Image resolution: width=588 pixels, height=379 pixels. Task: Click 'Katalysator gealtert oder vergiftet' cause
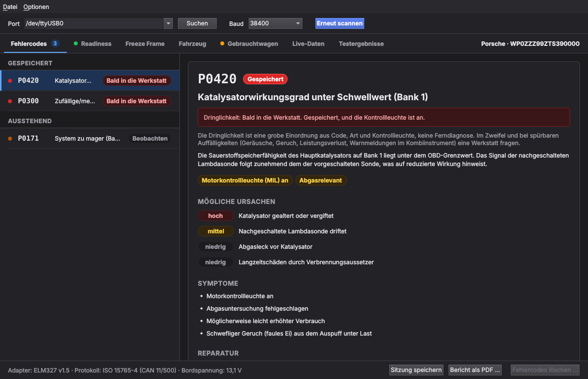pos(286,216)
